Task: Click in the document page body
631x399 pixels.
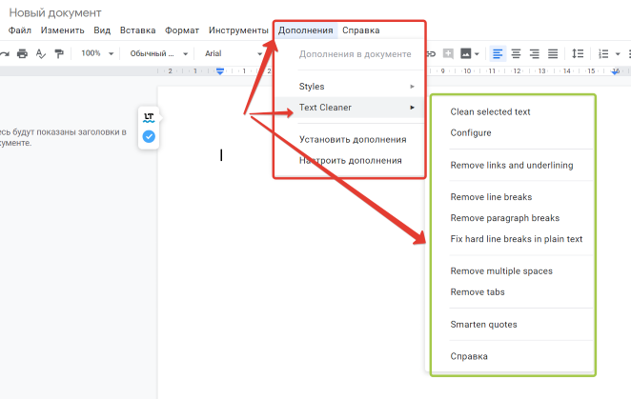Action: pos(290,282)
